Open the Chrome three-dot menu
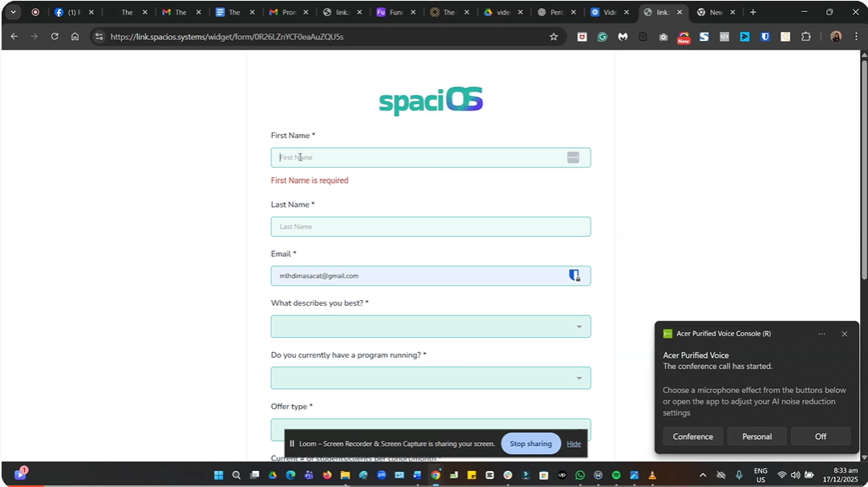Image resolution: width=868 pixels, height=487 pixels. click(857, 37)
